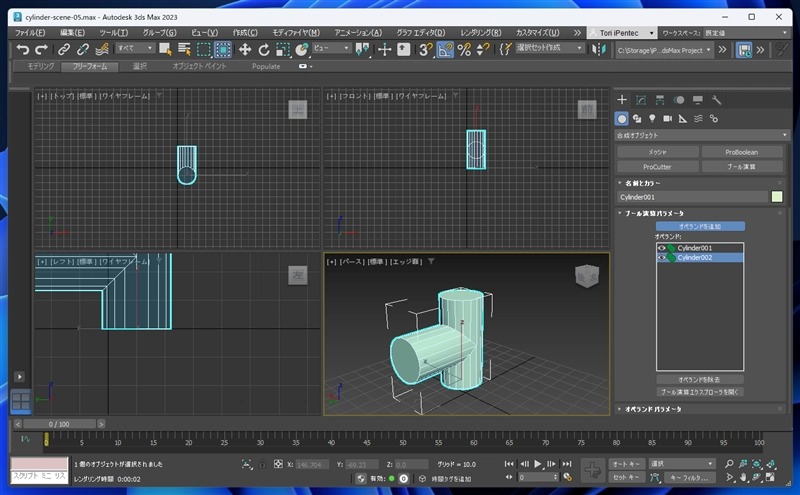
Task: Open the project path dropdown in toolbar
Action: pos(664,50)
